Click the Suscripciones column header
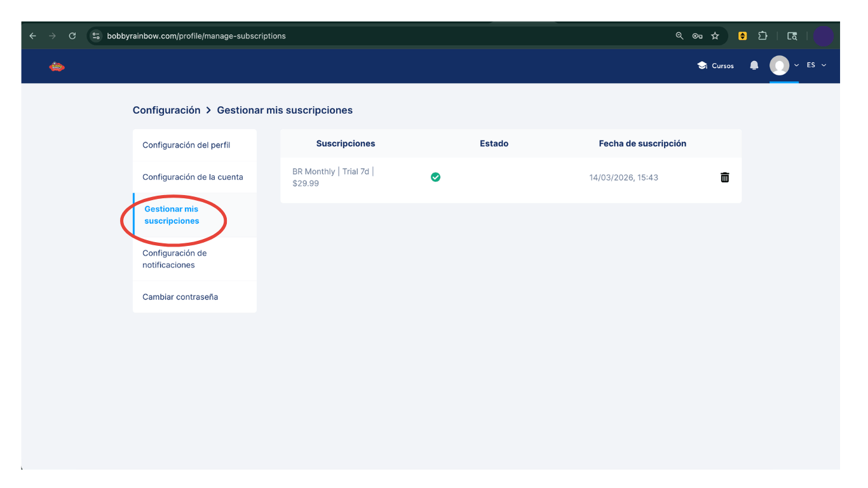This screenshot has height=488, width=868. pyautogui.click(x=346, y=144)
